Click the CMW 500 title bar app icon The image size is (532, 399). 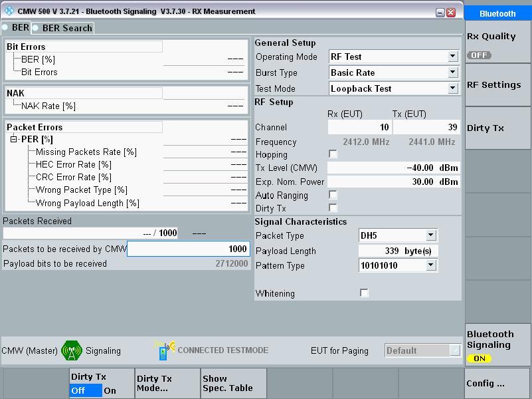tap(9, 11)
